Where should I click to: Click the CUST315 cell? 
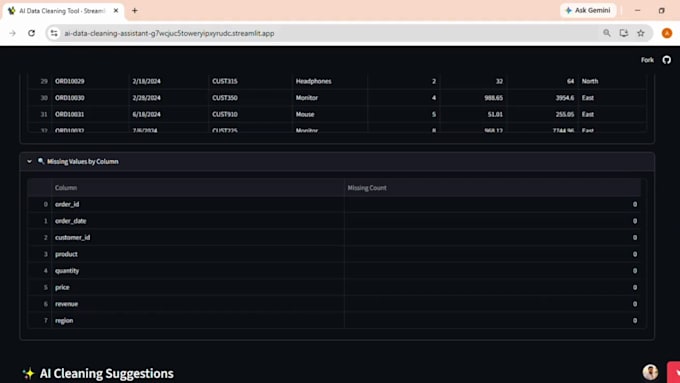click(x=250, y=81)
